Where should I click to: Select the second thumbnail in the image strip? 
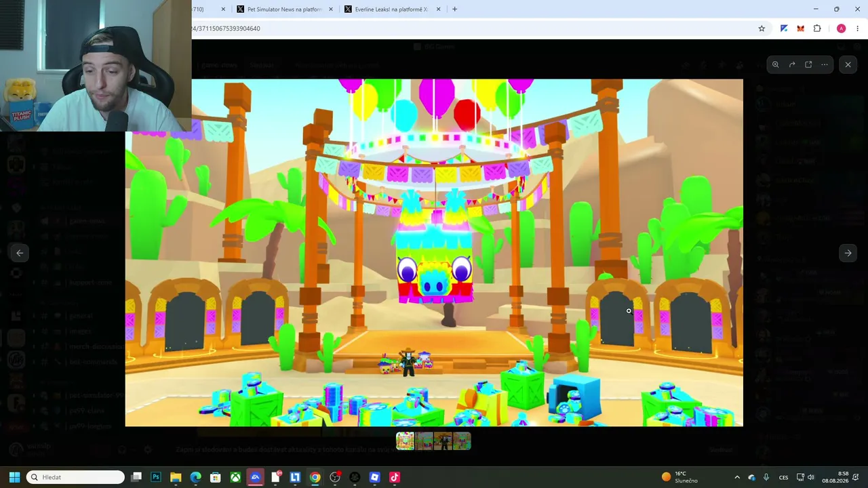click(x=424, y=441)
